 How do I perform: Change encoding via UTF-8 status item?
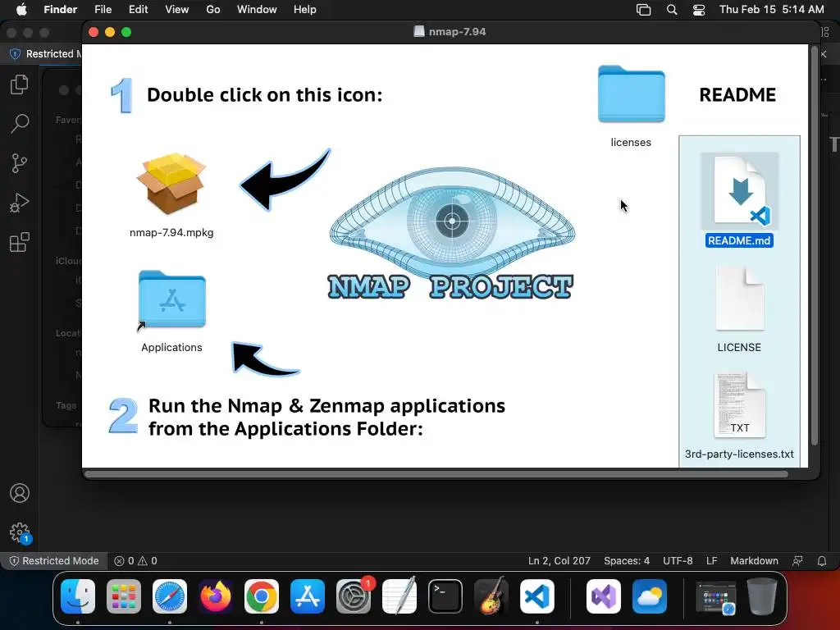pos(678,561)
